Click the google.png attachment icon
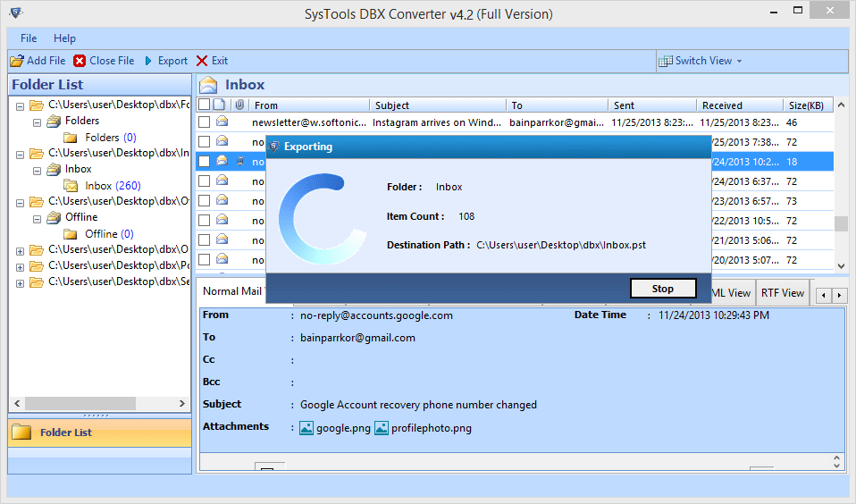The height and width of the screenshot is (504, 856). 306,427
